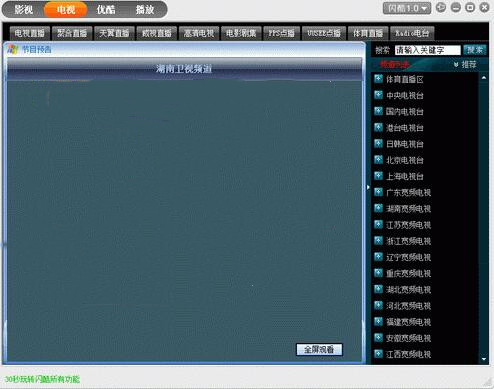This screenshot has height=389, width=494.
Task: Click the icon beside 重庆宽频电视
Action: pos(378,273)
